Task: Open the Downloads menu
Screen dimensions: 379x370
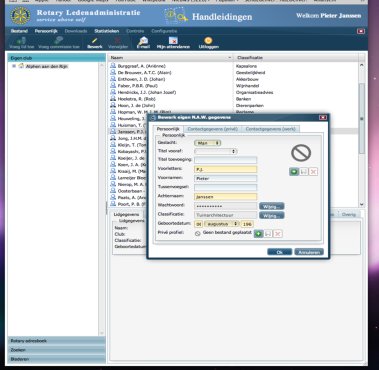Action: 76,31
